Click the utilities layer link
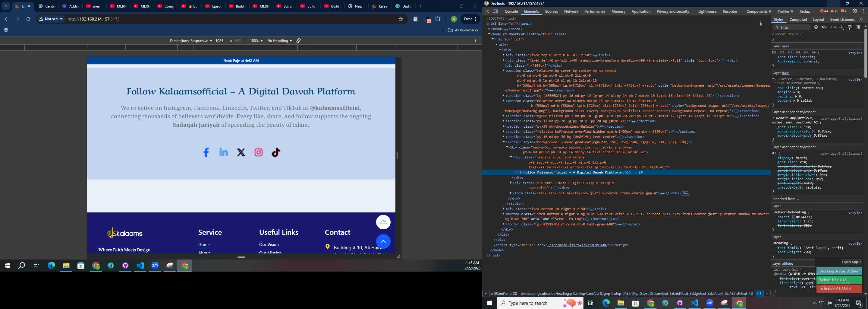 (788, 264)
